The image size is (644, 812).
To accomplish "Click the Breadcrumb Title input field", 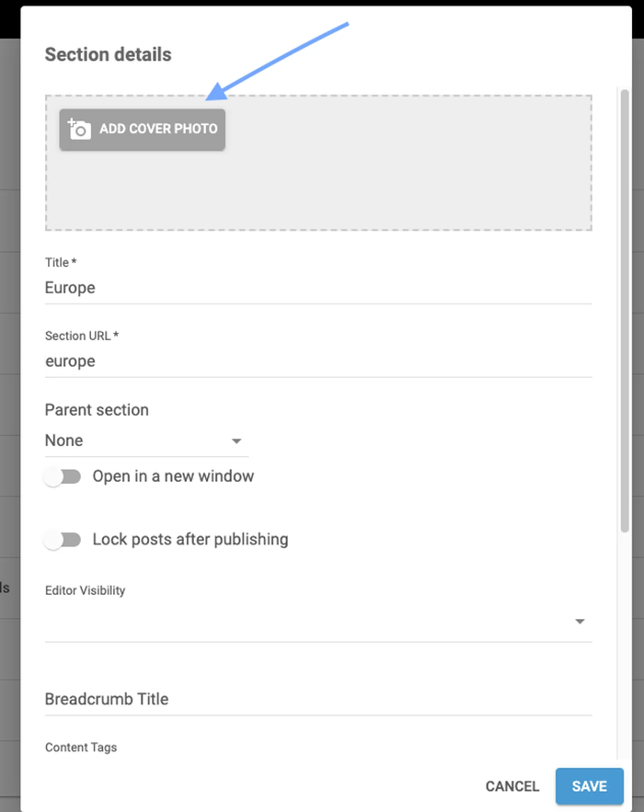I will [x=317, y=699].
